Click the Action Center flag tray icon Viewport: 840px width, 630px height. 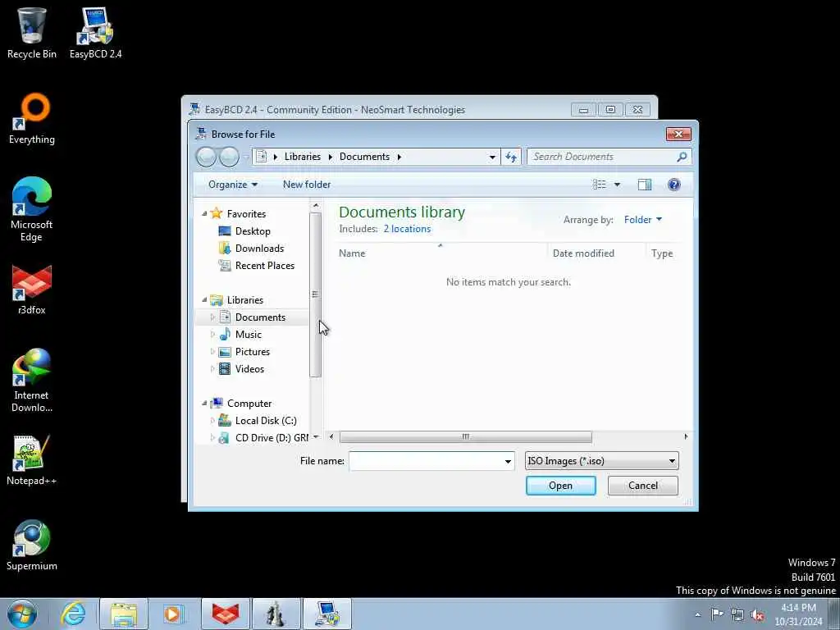(717, 614)
